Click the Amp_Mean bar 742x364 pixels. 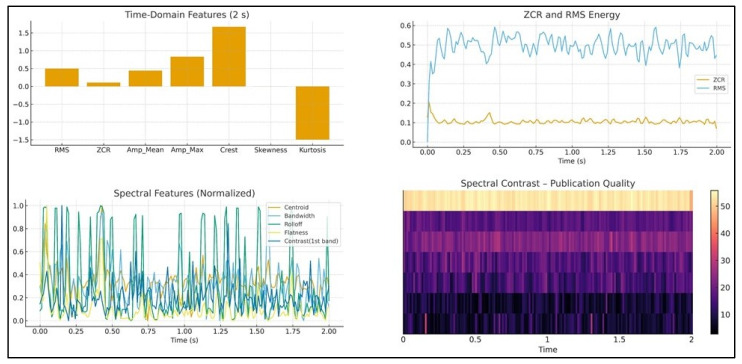pyautogui.click(x=145, y=78)
